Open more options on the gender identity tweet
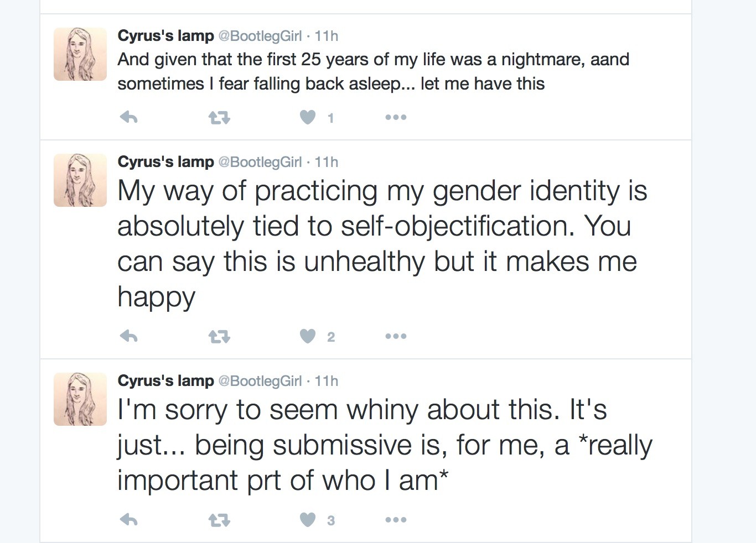 [396, 336]
